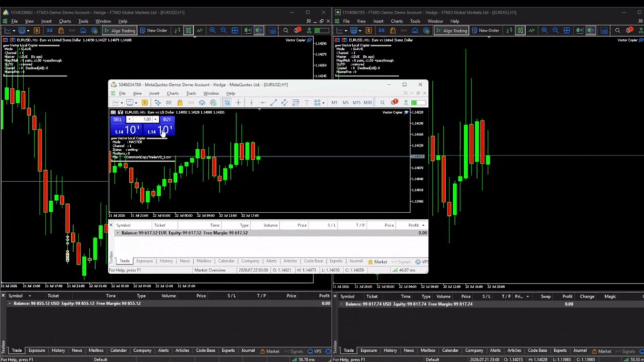Decrease lot volume arrow in one-click panel

[x=129, y=119]
